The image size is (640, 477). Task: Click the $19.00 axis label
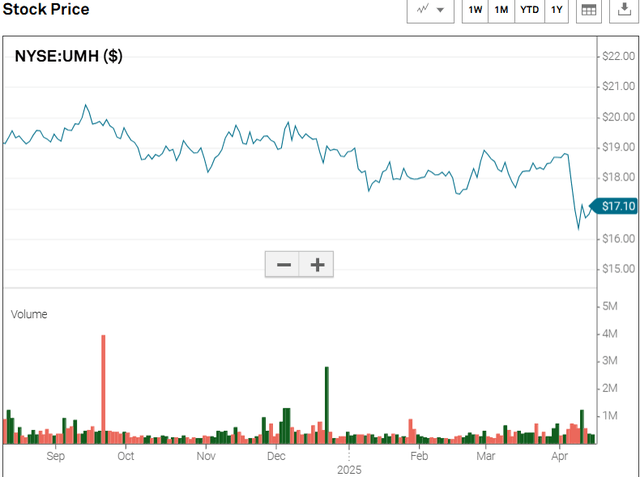[618, 147]
